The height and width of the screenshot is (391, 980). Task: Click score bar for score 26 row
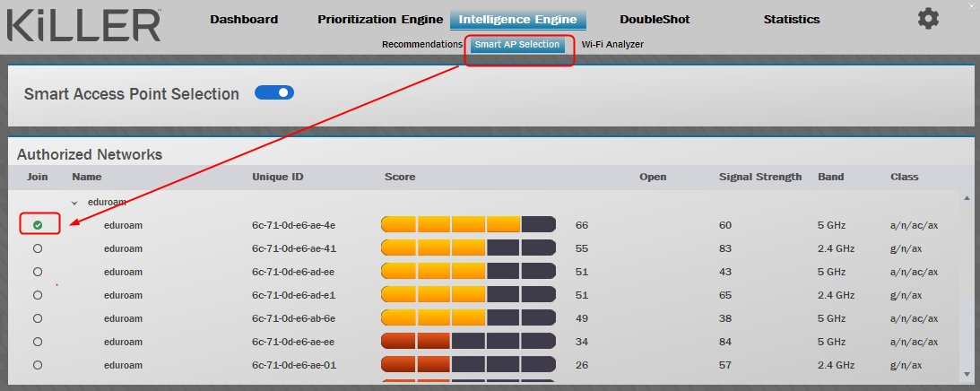coord(468,365)
